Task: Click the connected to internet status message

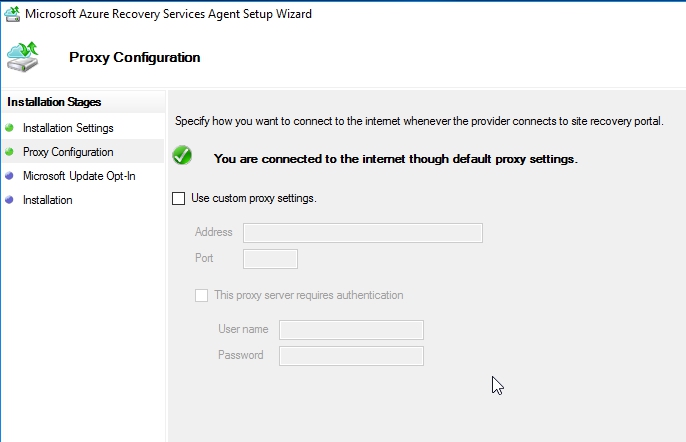Action: pos(396,158)
